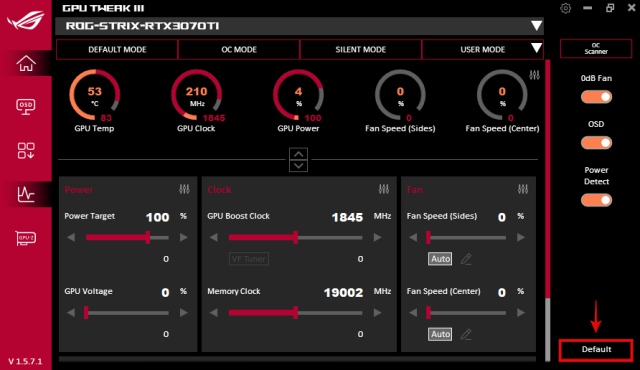Decrease GPU Voltage with left arrow
The height and width of the screenshot is (370, 640).
tap(71, 313)
